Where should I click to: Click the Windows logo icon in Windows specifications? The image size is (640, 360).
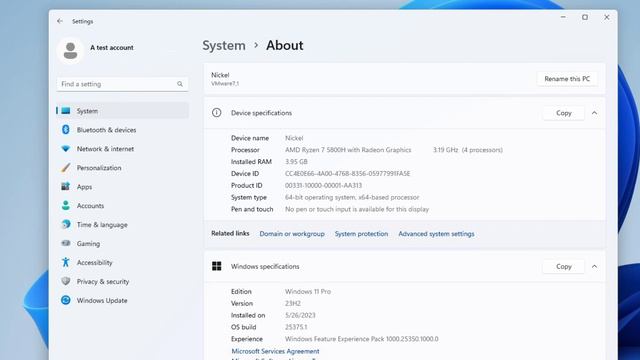217,266
